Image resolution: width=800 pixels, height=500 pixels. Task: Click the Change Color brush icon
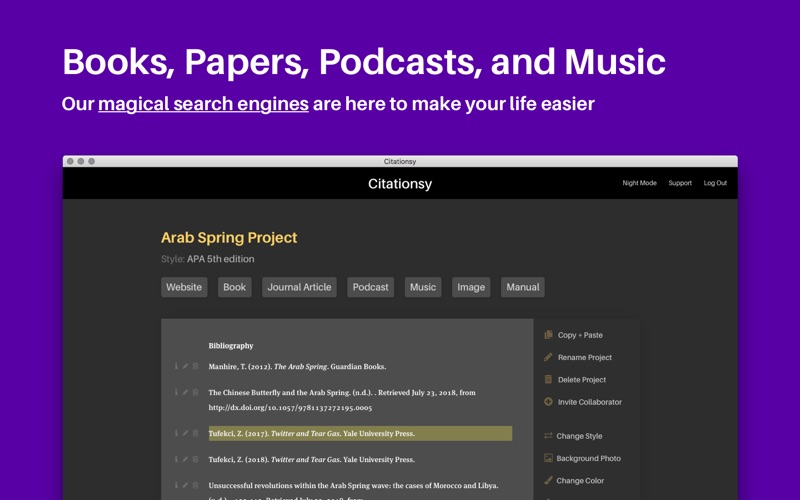pyautogui.click(x=548, y=480)
